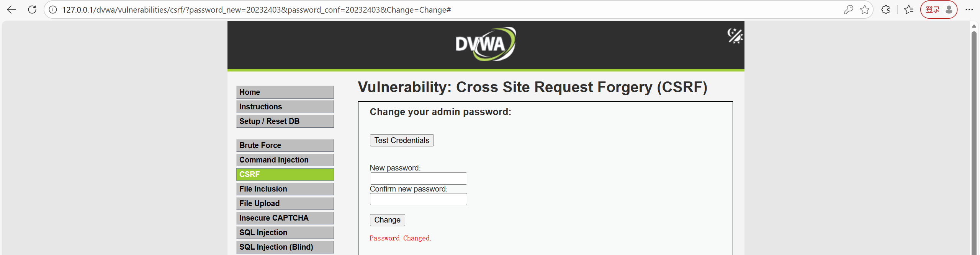Screen dimensions: 980x255
Task: Toggle the DVWA dark mode icon
Action: click(x=735, y=36)
